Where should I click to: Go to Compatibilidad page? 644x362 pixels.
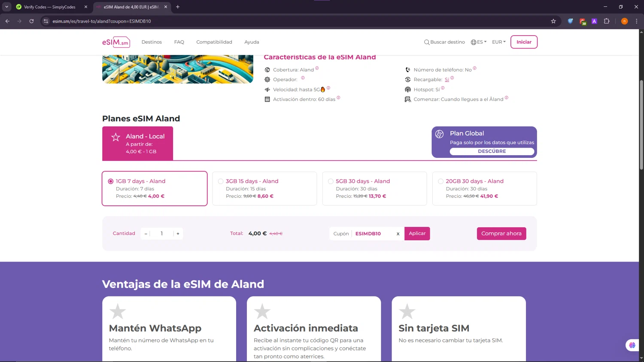(214, 42)
